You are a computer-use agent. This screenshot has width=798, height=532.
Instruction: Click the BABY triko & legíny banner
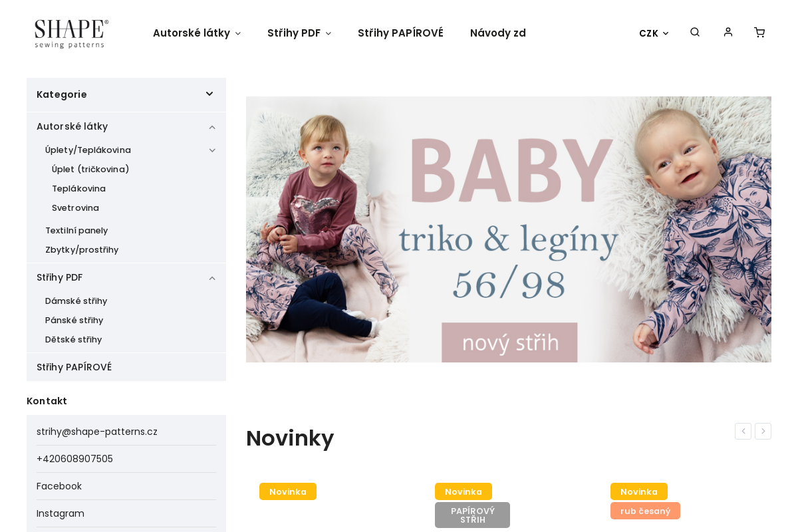pos(509,229)
